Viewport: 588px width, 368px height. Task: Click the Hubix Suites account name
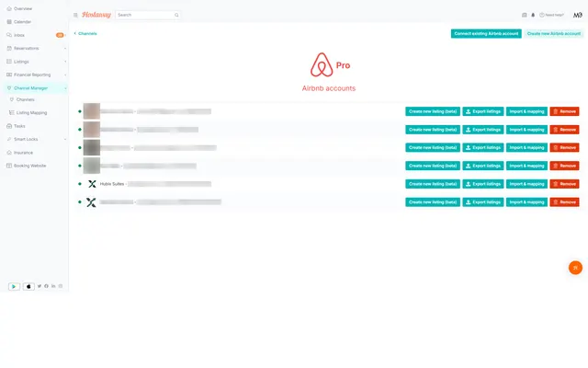pyautogui.click(x=112, y=184)
